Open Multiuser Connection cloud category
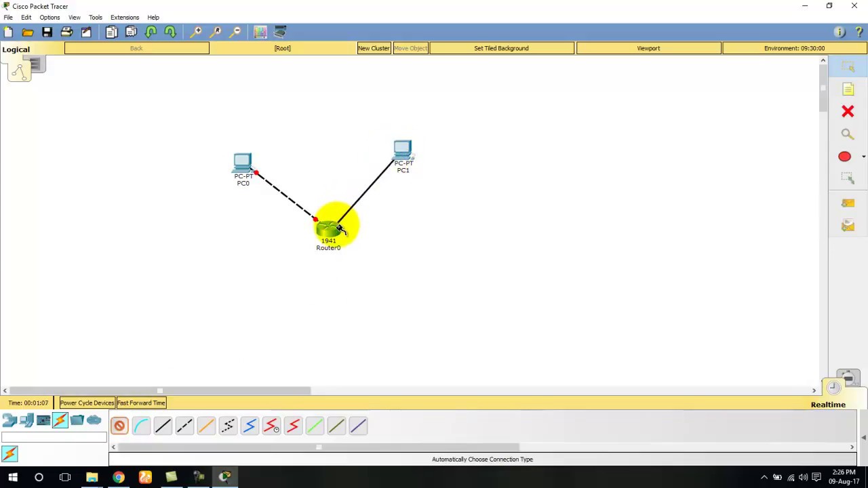Image resolution: width=868 pixels, height=488 pixels. click(94, 421)
